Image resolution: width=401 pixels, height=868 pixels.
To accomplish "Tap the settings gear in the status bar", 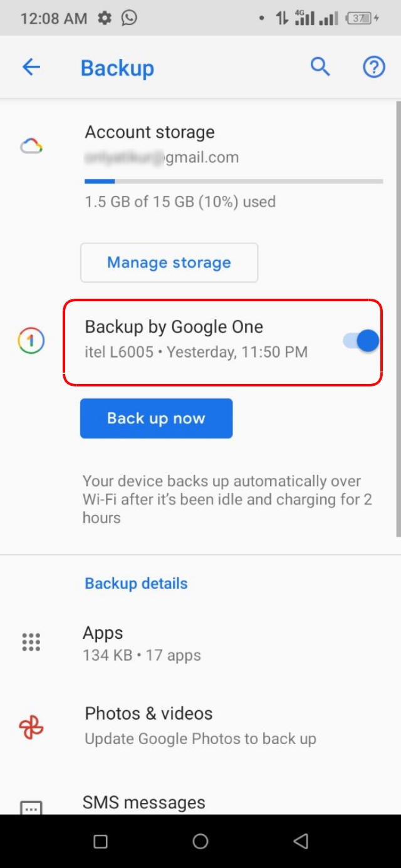I will tap(103, 18).
